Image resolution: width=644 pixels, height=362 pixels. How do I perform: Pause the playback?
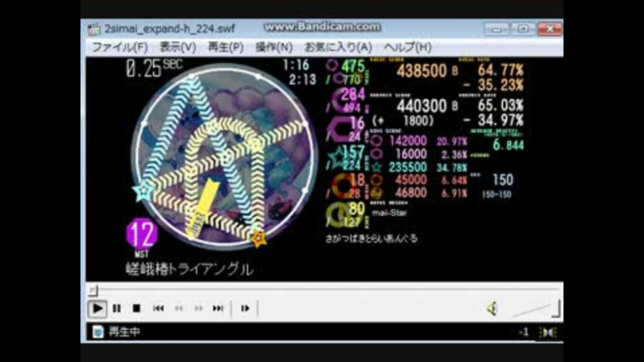point(117,308)
